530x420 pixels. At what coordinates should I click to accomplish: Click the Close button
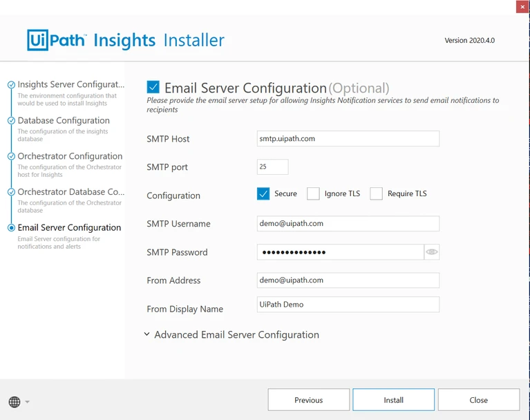click(x=479, y=400)
